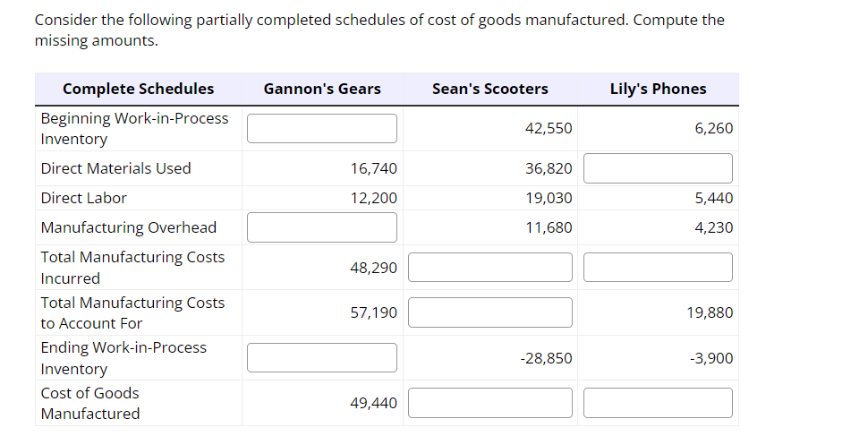The height and width of the screenshot is (436, 868).
Task: Click Sean's Scooters -28,850 ending inventory value
Action: (547, 358)
